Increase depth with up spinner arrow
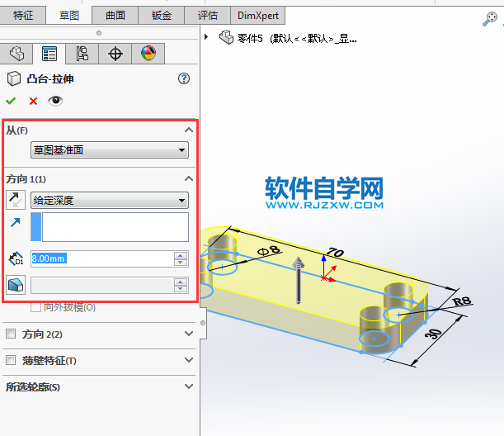Viewport: 504px width, 436px height. [x=181, y=255]
